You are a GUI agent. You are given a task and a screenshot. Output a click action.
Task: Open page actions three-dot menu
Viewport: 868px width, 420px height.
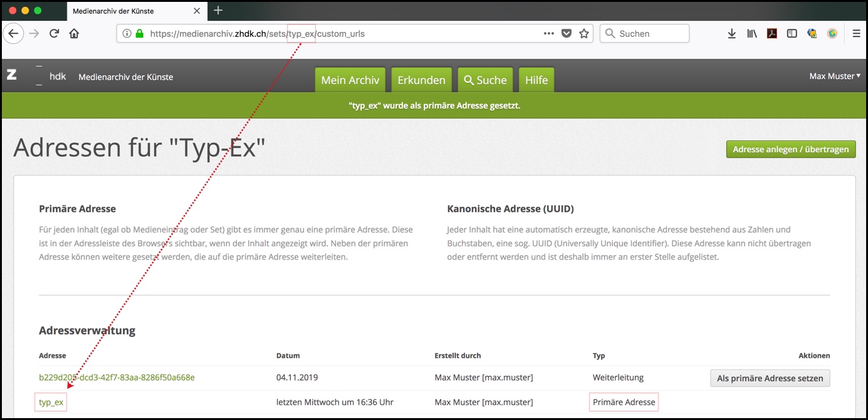click(549, 34)
